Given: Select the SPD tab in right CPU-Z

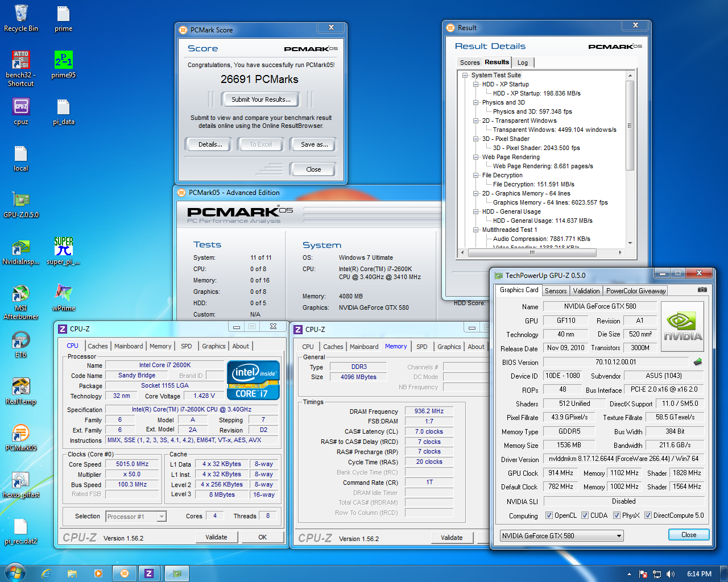Looking at the screenshot, I should pyautogui.click(x=421, y=347).
